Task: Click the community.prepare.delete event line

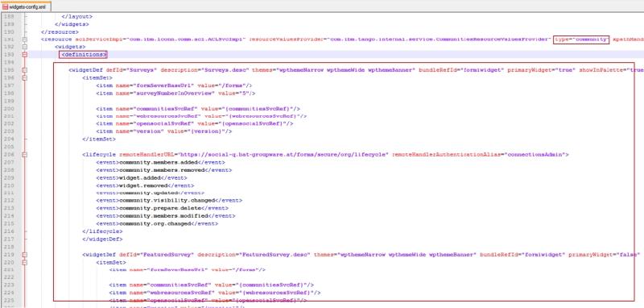Action: coord(163,208)
